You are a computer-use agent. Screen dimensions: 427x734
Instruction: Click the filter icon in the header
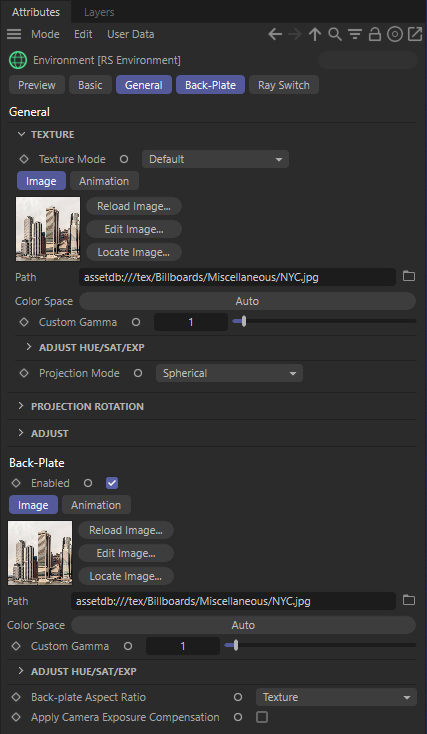point(355,34)
